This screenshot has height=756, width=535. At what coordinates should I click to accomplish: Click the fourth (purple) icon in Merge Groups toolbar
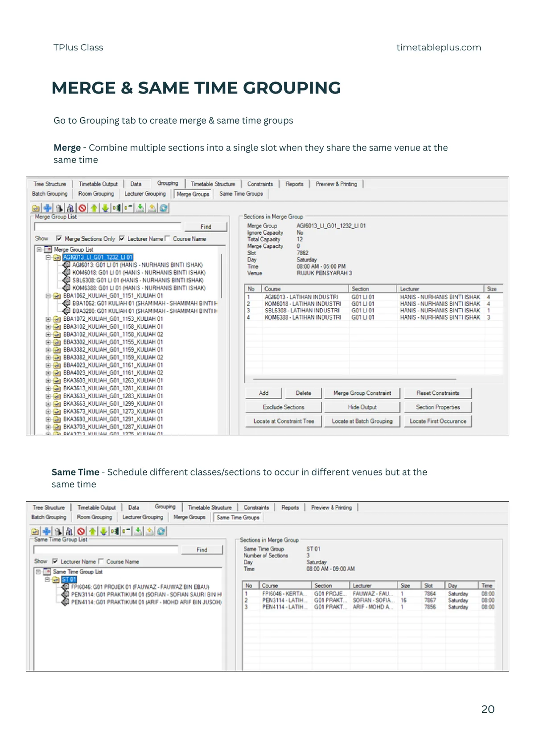[70, 208]
